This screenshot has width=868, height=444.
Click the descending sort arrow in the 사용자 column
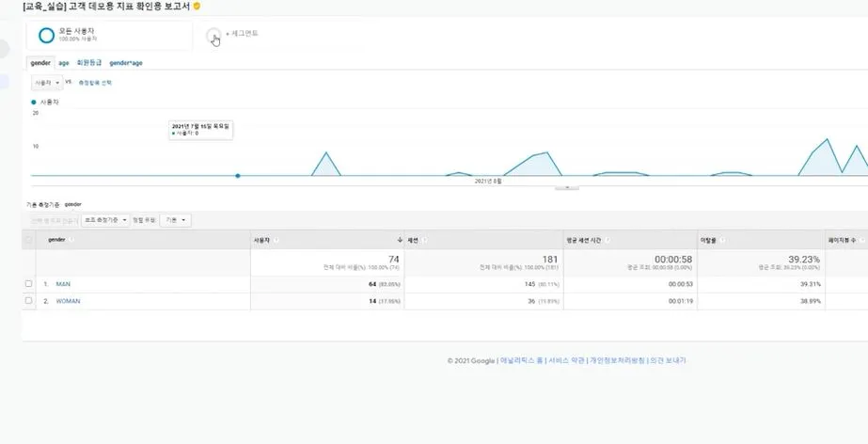coord(400,240)
